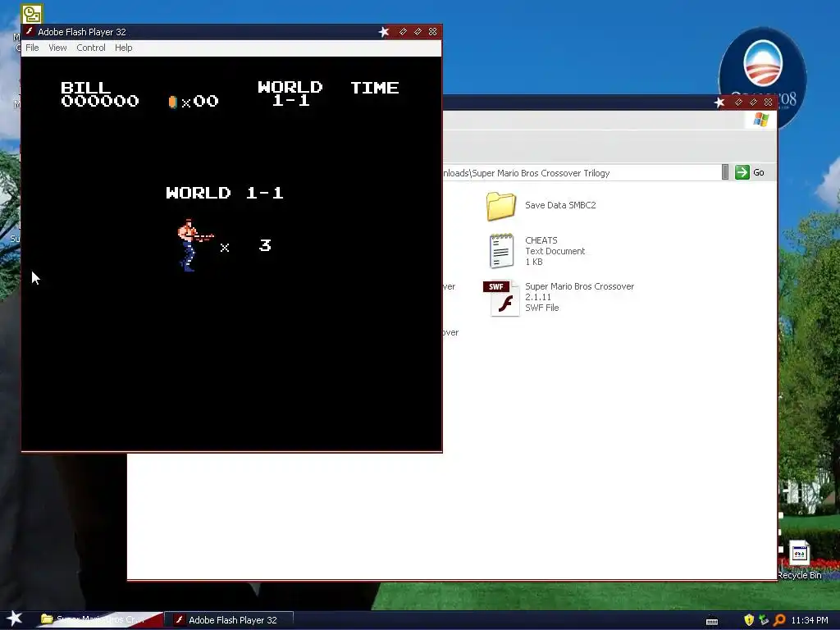Click the star Start button on taskbar
The image size is (840, 630).
click(15, 619)
